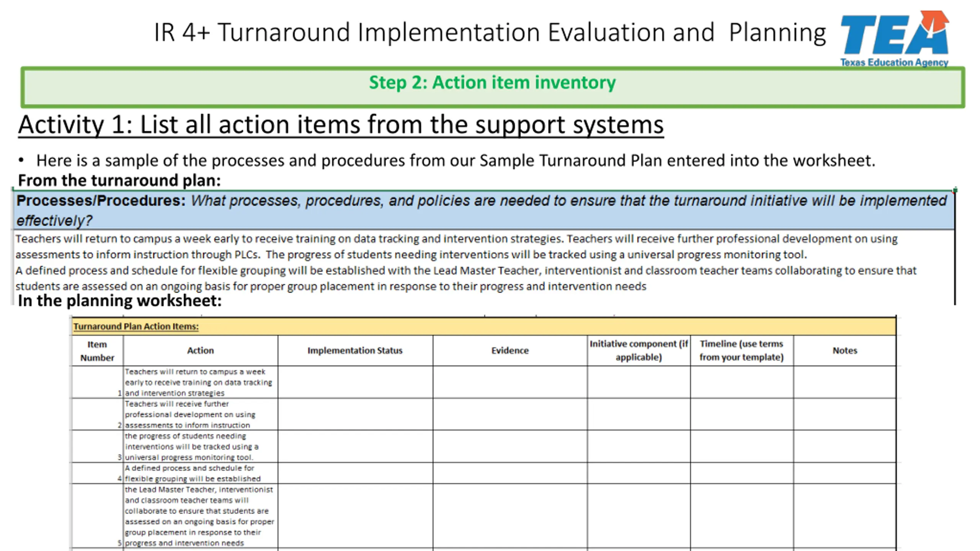Click the paragraph 'A defined process and schedule for flexible grouping'
The image size is (980, 551).
(x=466, y=278)
